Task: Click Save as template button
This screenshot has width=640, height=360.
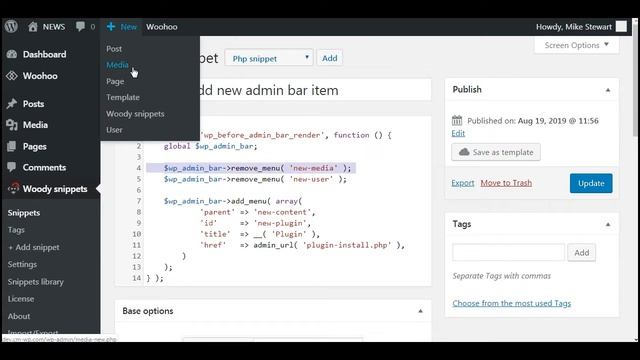Action: 496,152
